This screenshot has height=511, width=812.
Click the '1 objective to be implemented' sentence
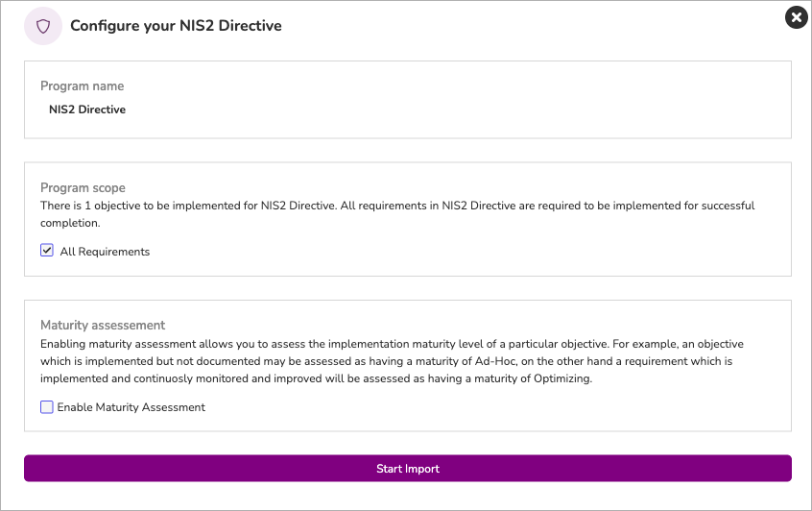(397, 206)
